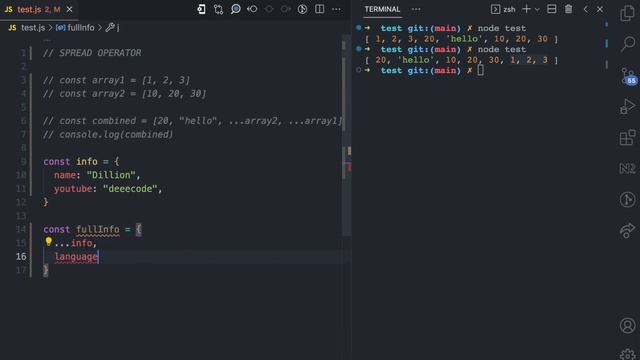This screenshot has height=360, width=640.
Task: Click test.js in the breadcrumb
Action: 33,28
